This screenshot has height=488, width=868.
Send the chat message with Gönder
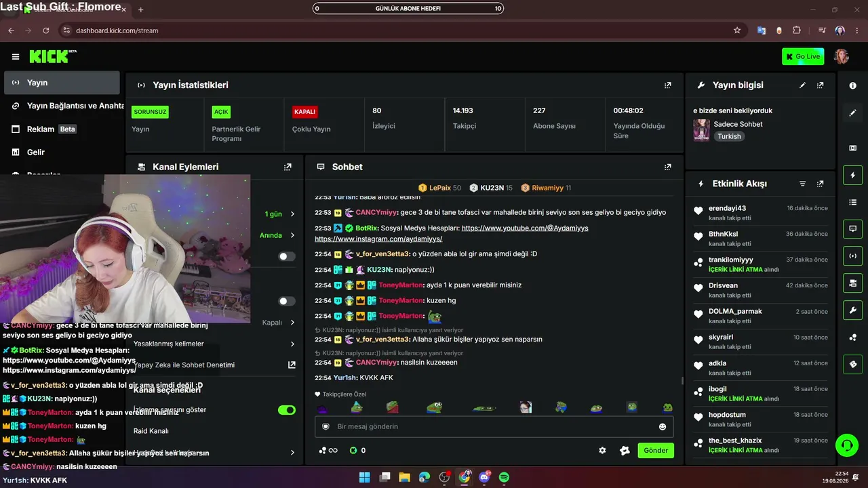pos(656,450)
